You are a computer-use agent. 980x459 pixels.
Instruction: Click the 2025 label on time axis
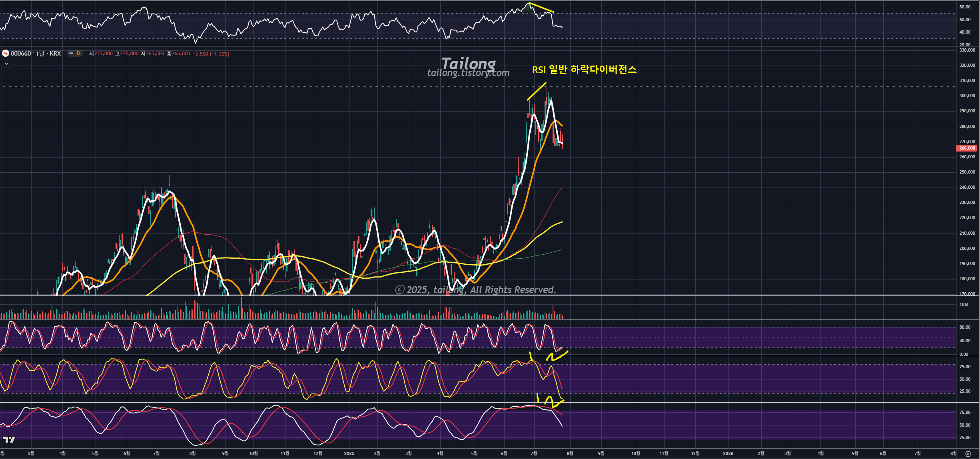pyautogui.click(x=349, y=453)
